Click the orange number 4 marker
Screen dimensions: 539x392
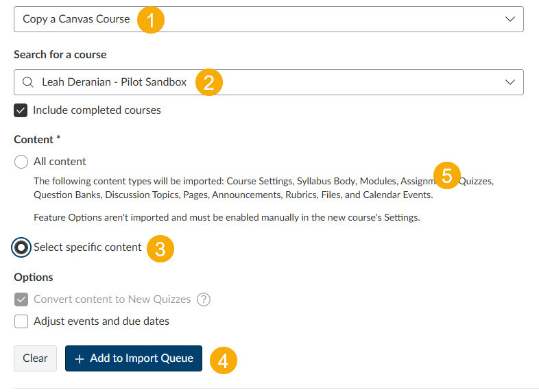pos(224,359)
